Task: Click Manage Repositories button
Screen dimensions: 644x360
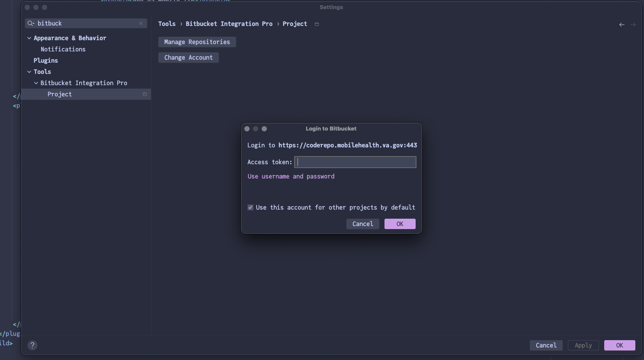Action: pyautogui.click(x=197, y=42)
